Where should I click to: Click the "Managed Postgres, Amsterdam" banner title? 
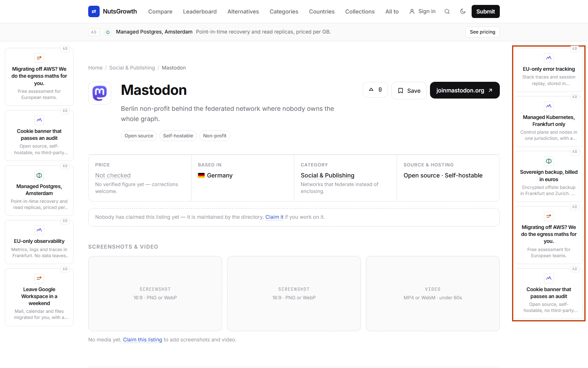[154, 32]
